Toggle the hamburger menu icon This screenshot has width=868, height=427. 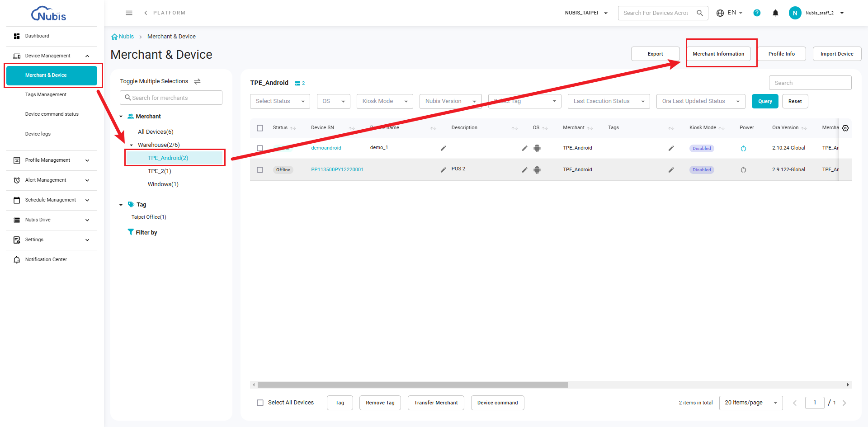pos(129,13)
